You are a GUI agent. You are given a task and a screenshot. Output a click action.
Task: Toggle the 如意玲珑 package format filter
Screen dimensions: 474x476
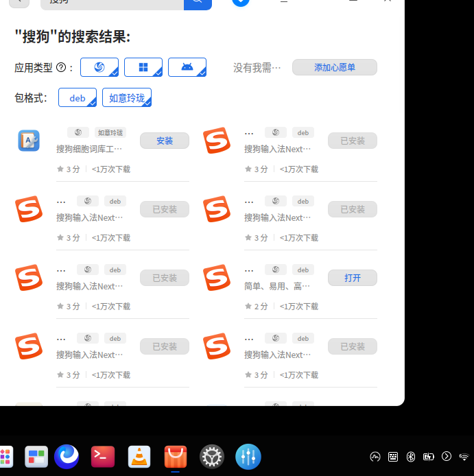127,97
